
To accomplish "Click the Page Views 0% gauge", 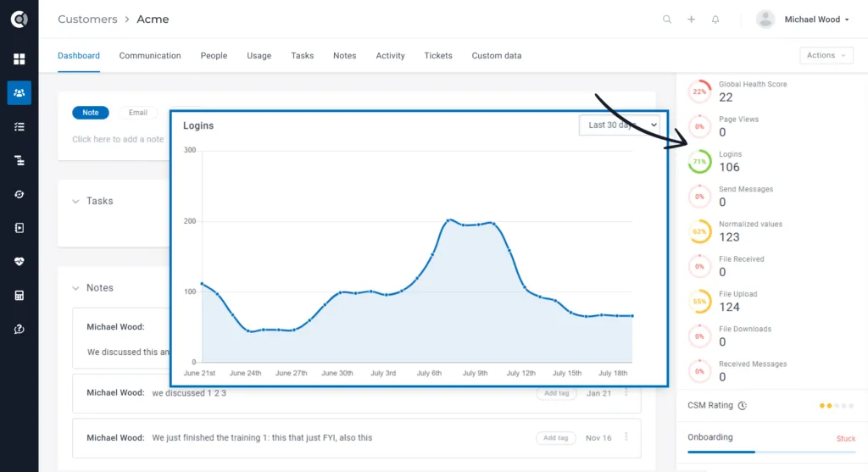I will 699,126.
